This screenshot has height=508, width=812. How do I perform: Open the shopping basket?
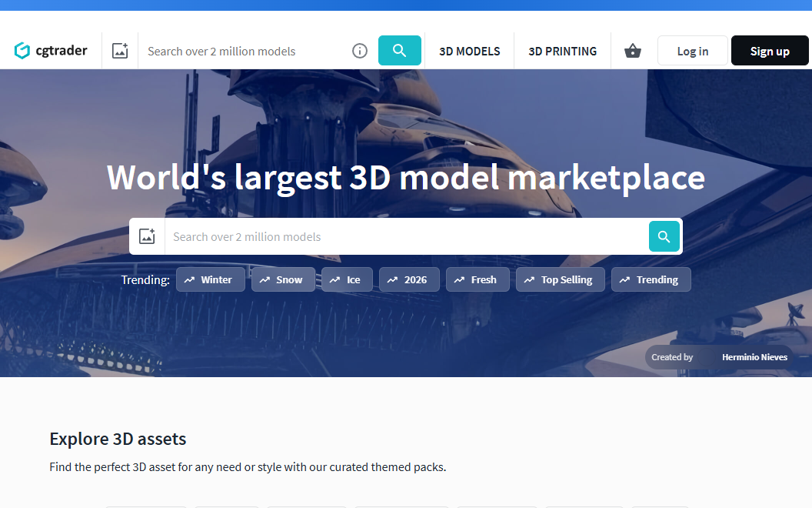[x=633, y=51]
